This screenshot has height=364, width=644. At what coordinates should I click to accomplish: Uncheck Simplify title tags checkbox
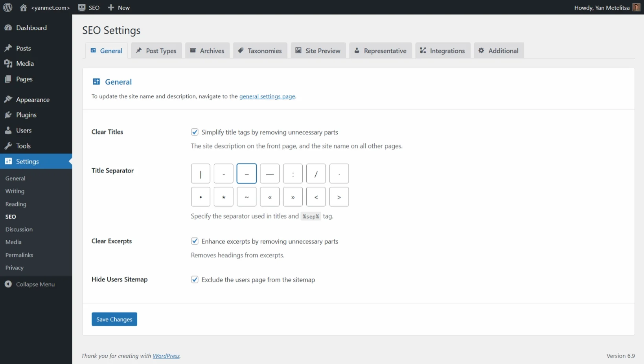pyautogui.click(x=195, y=132)
